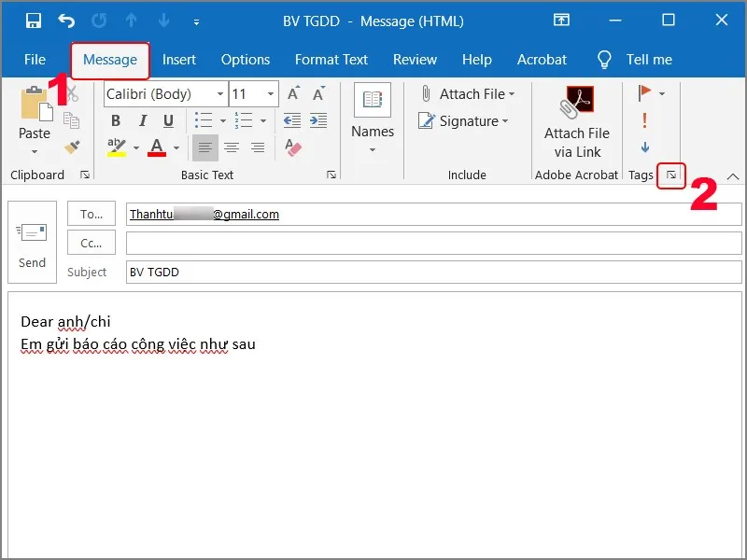Flag the message for Follow Up
Screen dimensions: 747x560
pos(643,93)
